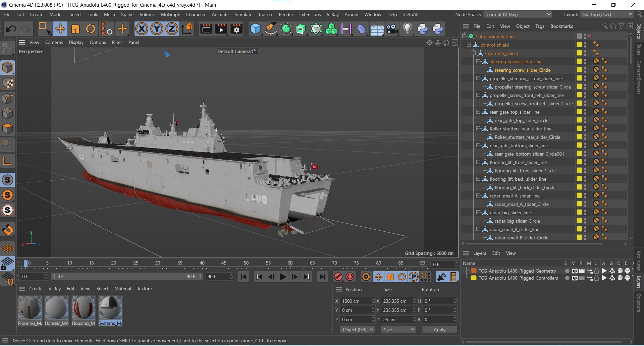
Task: Select the Housing_MA material thumbnail
Action: click(84, 310)
